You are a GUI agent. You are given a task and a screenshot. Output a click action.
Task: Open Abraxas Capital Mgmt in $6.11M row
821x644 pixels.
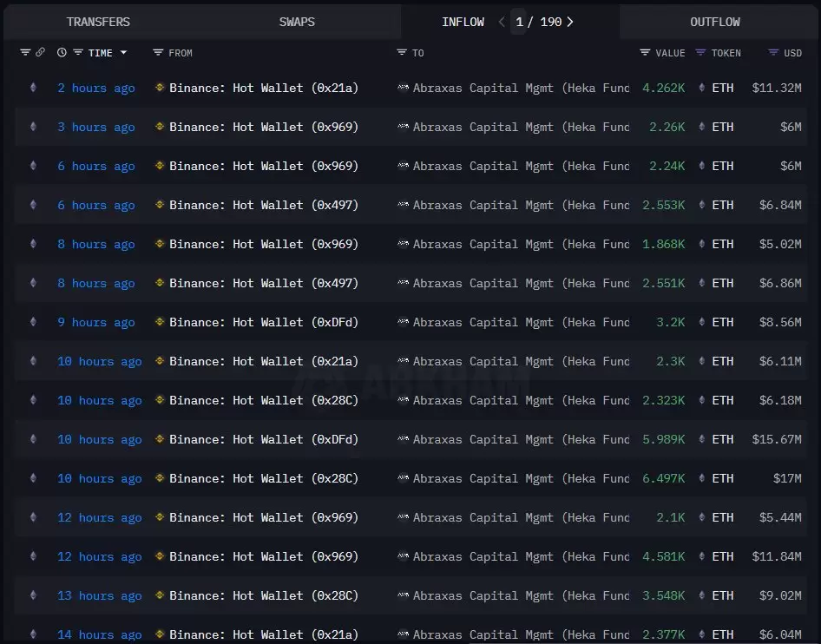tap(521, 361)
